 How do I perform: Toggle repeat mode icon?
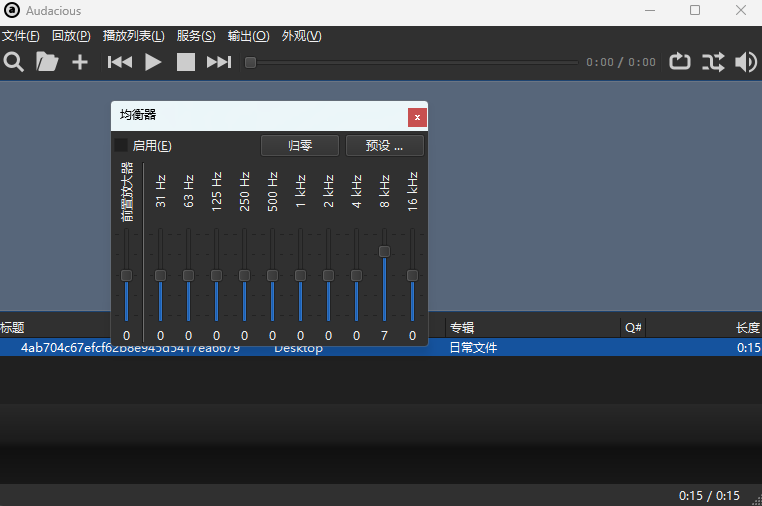point(680,62)
